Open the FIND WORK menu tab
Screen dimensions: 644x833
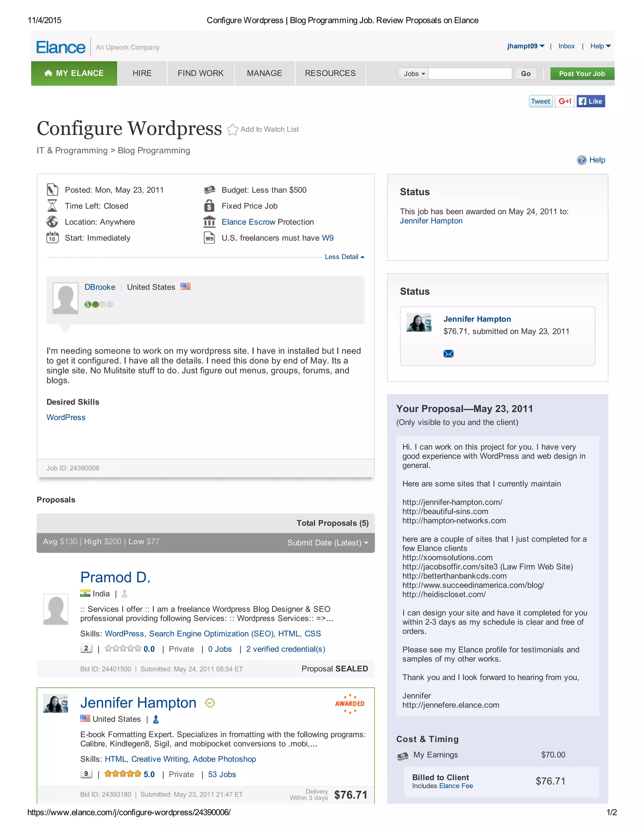pos(200,73)
